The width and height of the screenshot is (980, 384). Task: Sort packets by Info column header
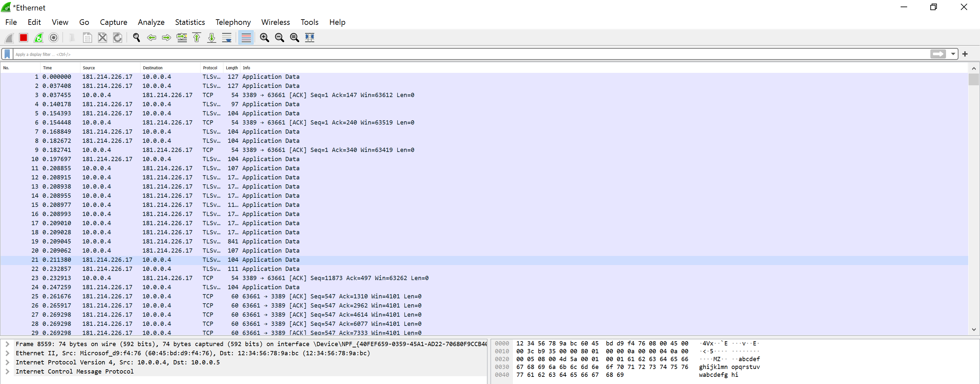604,68
